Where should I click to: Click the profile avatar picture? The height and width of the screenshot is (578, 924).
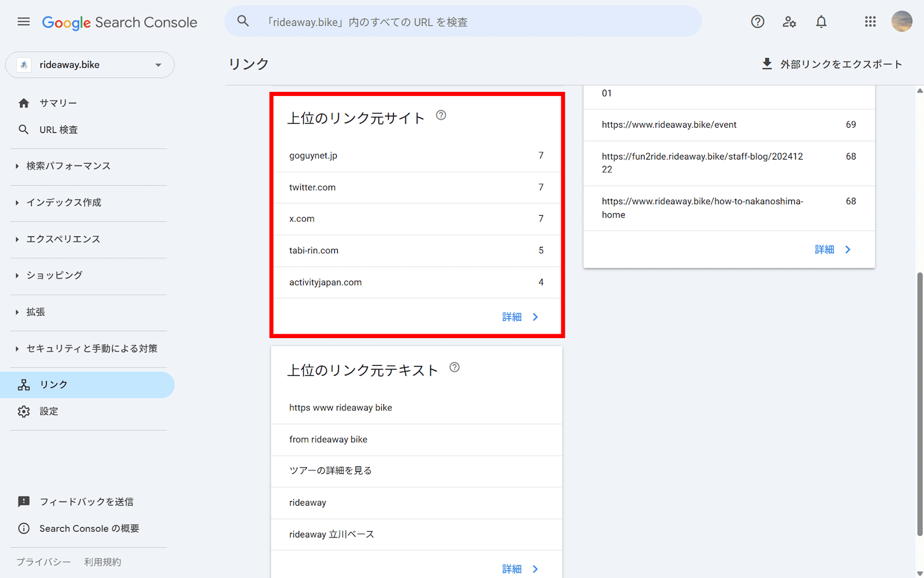point(901,21)
